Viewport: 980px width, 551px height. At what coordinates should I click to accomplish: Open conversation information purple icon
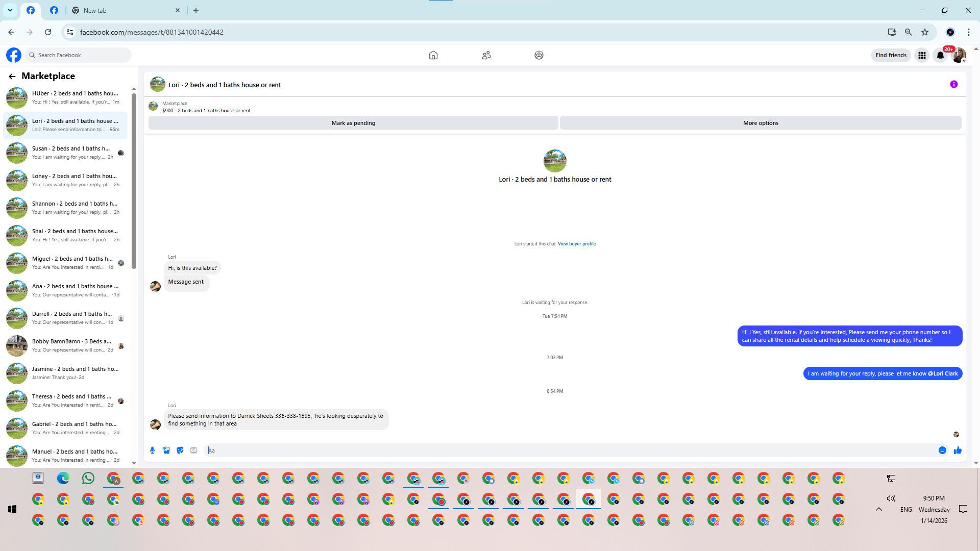pyautogui.click(x=953, y=85)
